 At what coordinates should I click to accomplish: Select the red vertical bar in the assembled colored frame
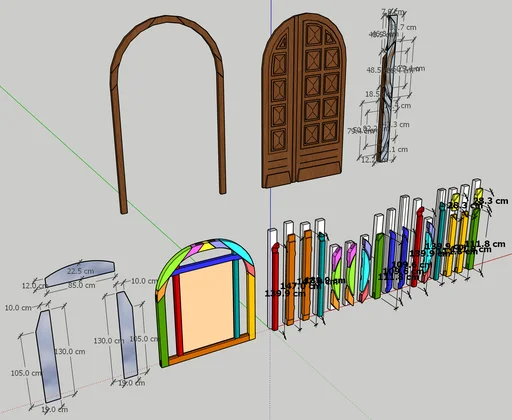point(177,315)
